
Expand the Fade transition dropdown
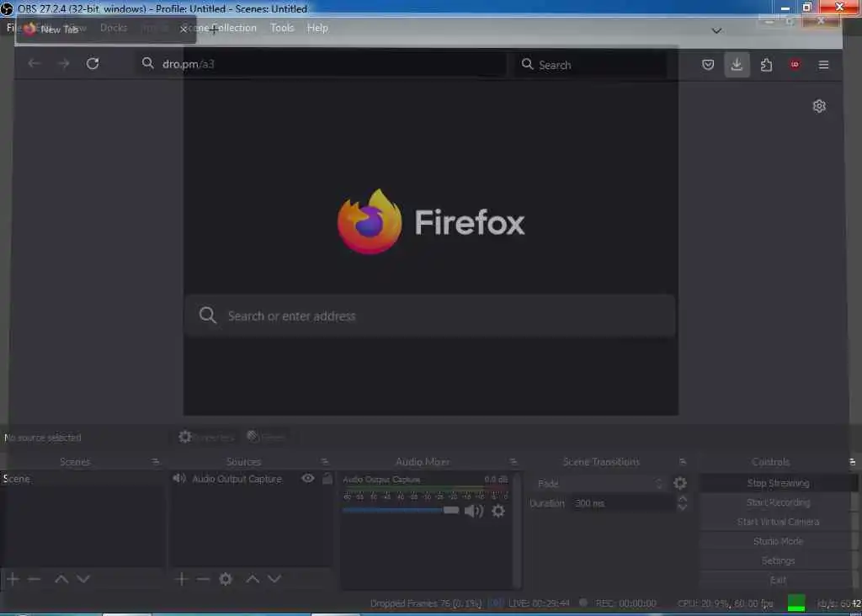pyautogui.click(x=659, y=484)
